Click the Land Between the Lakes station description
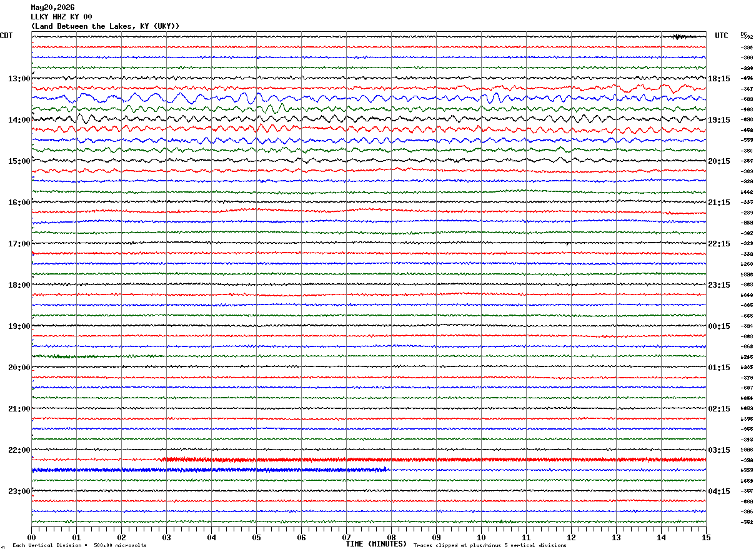The height and width of the screenshot is (554, 756). pyautogui.click(x=105, y=26)
